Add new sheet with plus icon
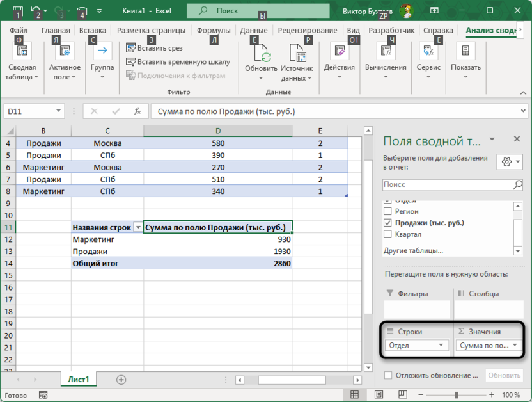532x402 pixels. tap(121, 380)
